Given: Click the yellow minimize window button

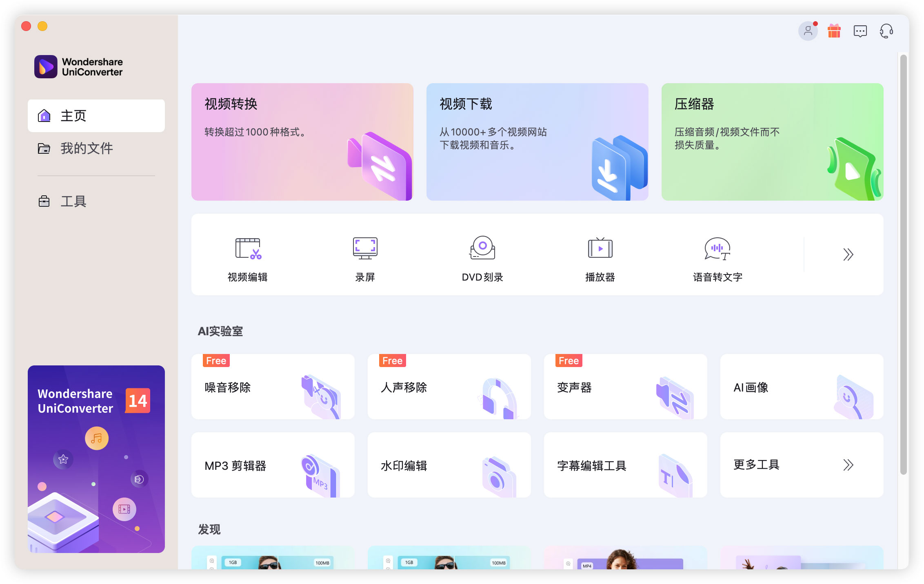Looking at the screenshot, I should [x=42, y=26].
